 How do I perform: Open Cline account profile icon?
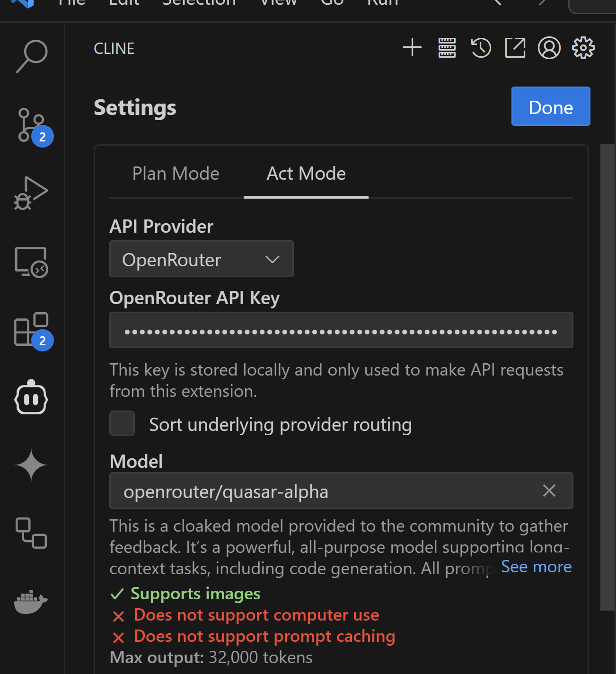point(549,48)
